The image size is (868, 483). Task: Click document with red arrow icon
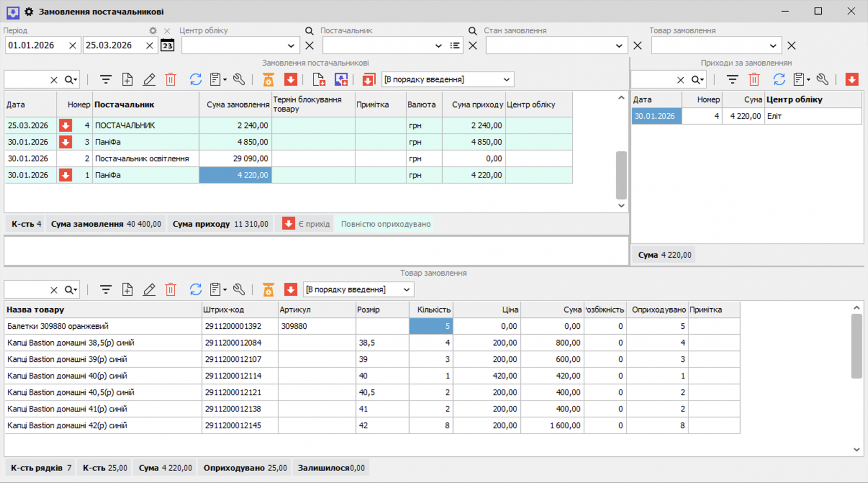[x=319, y=80]
